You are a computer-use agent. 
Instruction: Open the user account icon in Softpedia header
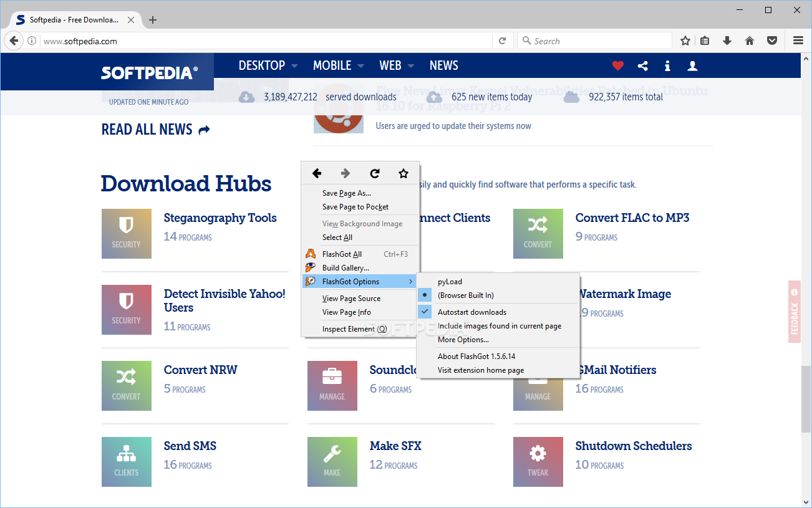tap(692, 65)
